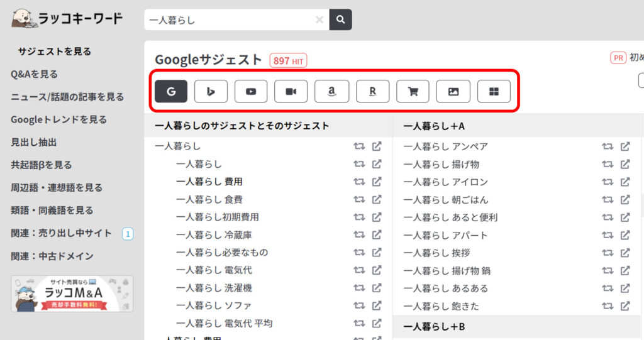Viewport: 644px width, 340px height.
Task: Open 見出し抽出 in sidebar
Action: click(34, 142)
